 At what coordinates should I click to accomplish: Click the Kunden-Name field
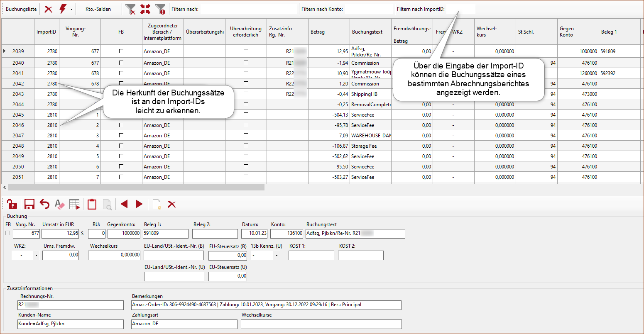click(x=71, y=324)
